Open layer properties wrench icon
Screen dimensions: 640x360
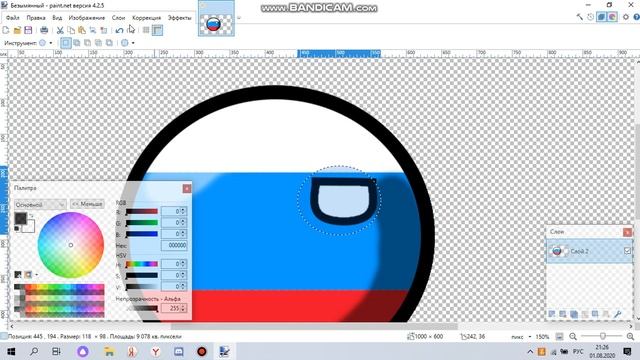[618, 314]
